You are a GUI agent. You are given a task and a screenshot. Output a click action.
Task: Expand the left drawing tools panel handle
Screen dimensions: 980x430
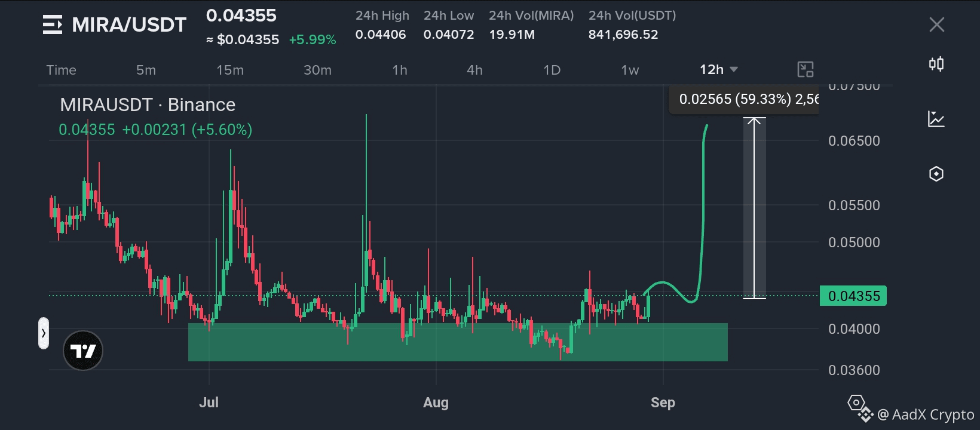coord(44,333)
